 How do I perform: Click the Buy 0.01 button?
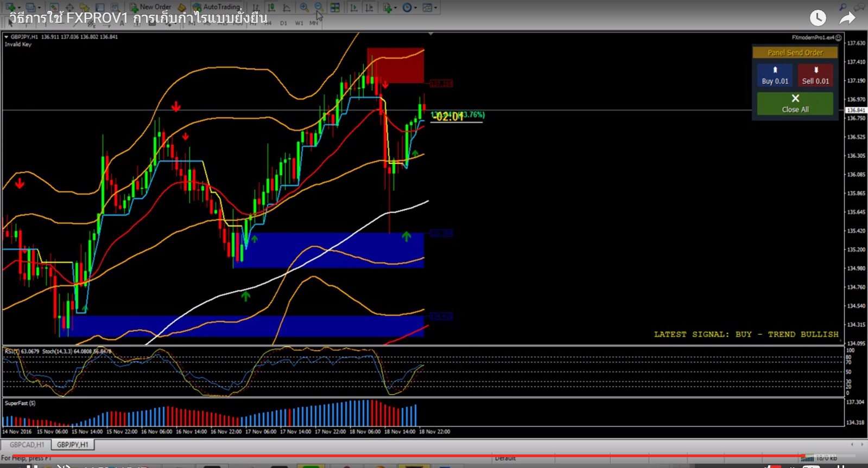[775, 75]
